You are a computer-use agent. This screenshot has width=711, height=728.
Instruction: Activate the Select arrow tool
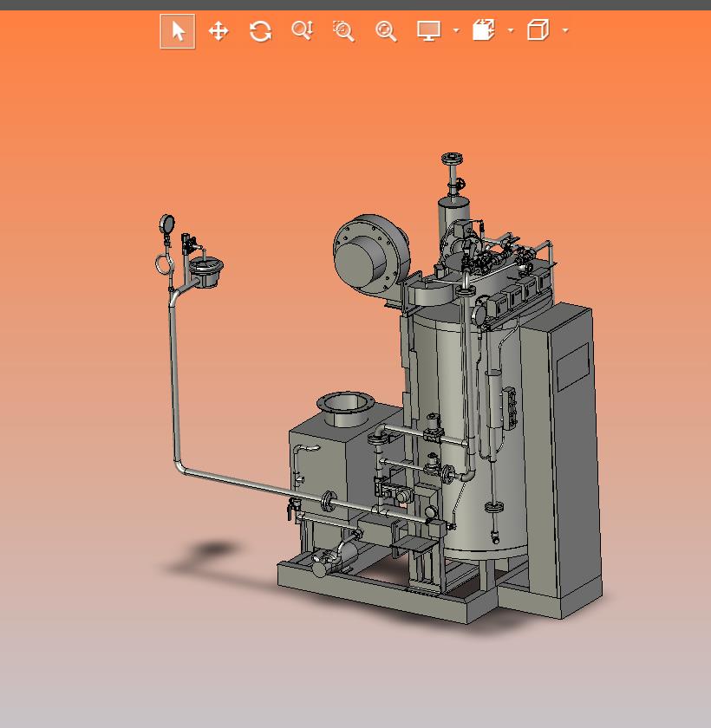(178, 31)
